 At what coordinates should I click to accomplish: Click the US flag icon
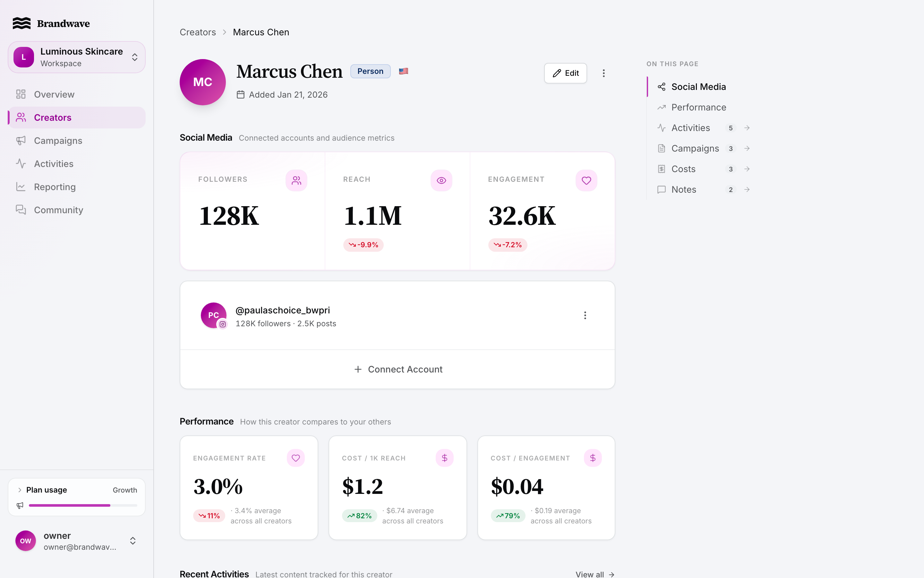[x=404, y=71]
